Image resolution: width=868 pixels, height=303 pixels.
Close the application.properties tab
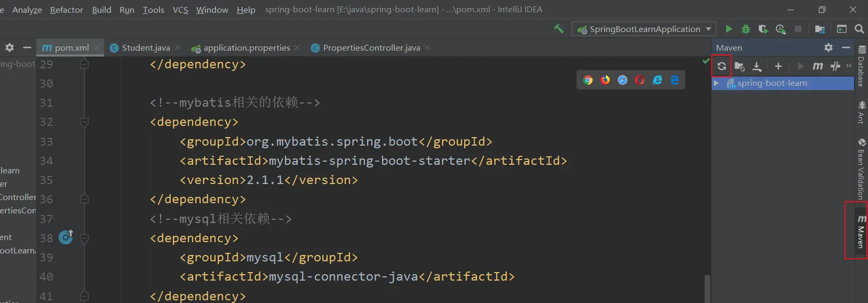click(297, 48)
